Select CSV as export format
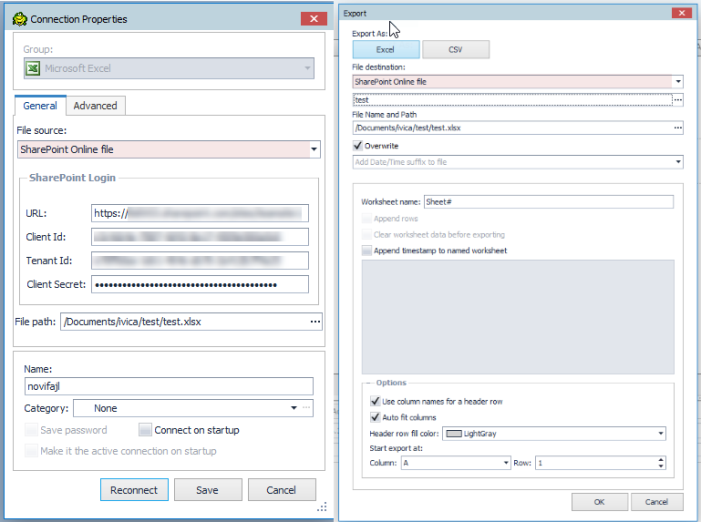 456,50
